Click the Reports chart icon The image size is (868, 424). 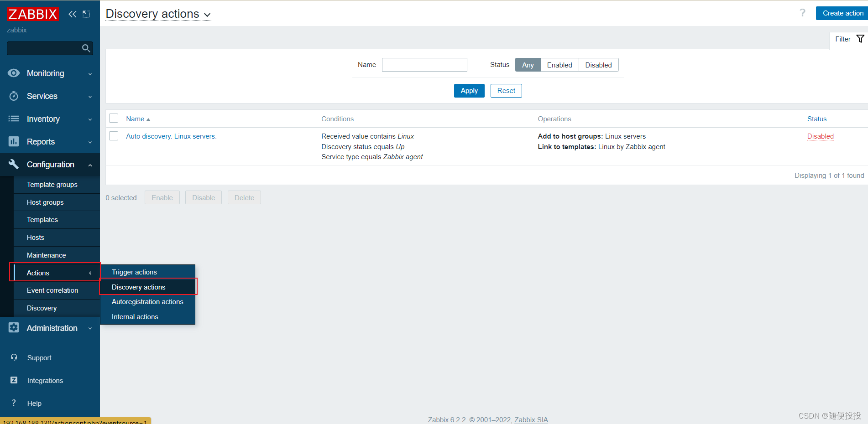14,141
